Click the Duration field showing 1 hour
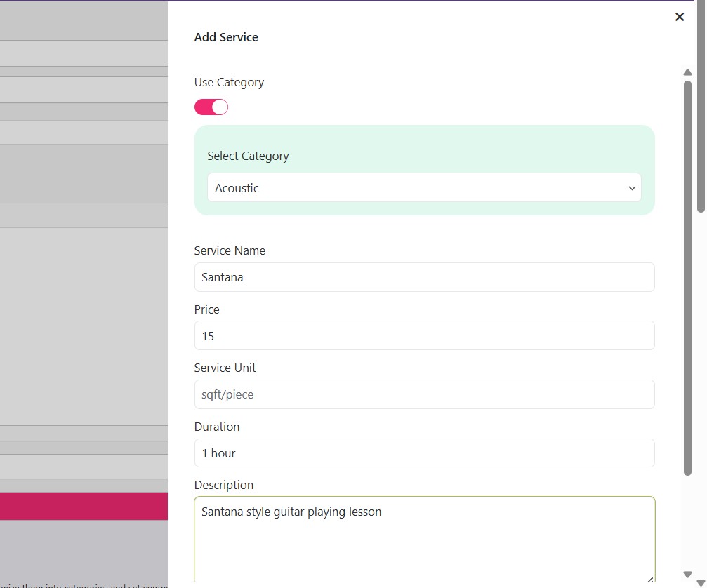 [x=423, y=453]
